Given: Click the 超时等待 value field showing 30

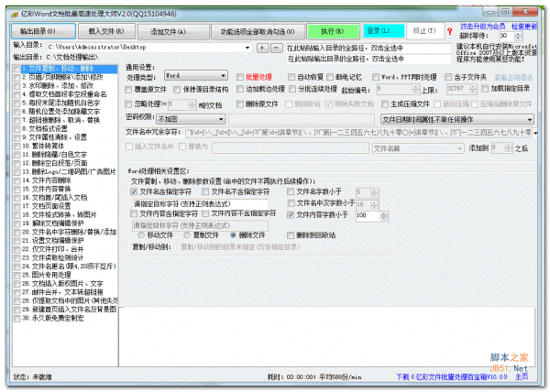Looking at the screenshot, I should (507, 36).
